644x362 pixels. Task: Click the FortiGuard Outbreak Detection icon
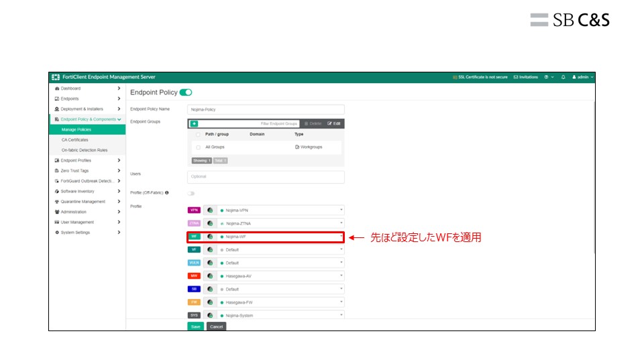[x=57, y=181]
